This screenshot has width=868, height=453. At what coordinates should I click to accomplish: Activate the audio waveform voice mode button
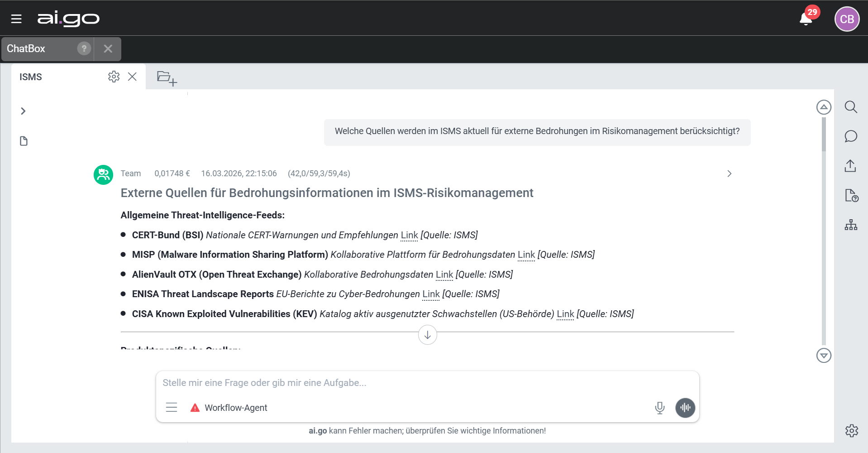(x=685, y=408)
